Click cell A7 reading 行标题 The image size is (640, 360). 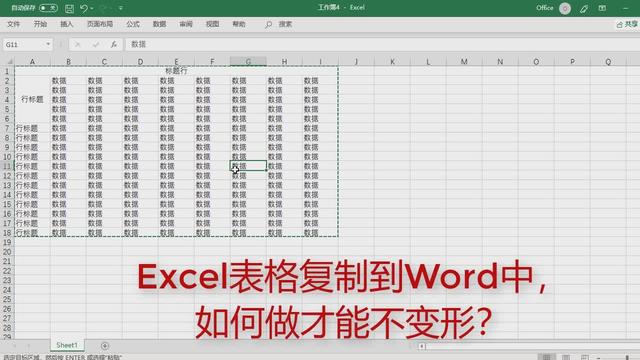(x=32, y=128)
